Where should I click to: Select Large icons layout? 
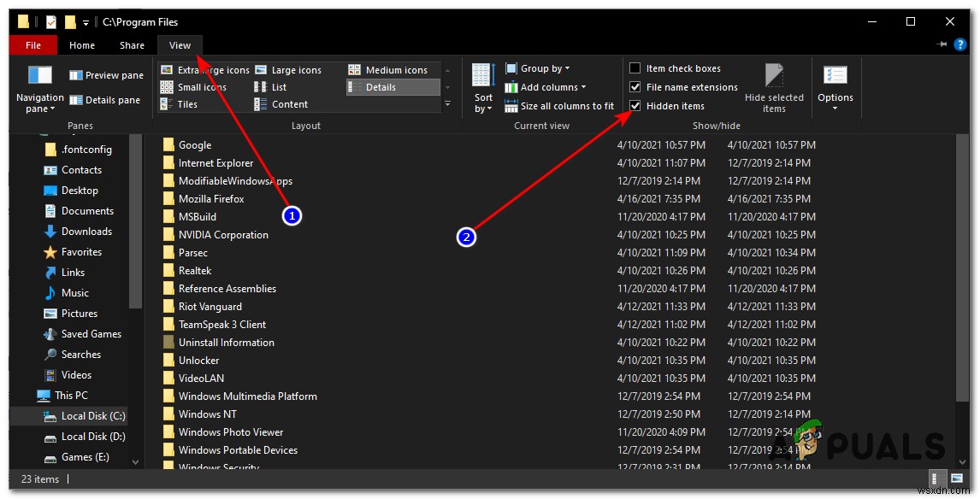click(x=288, y=70)
